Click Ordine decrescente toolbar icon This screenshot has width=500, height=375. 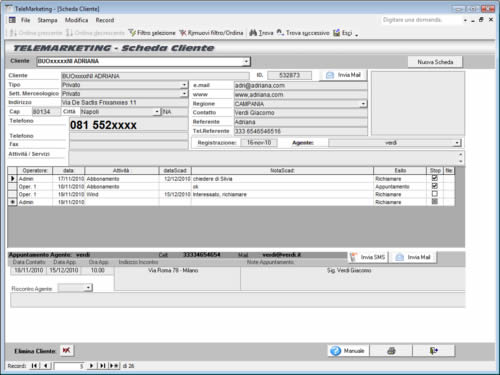pos(95,33)
